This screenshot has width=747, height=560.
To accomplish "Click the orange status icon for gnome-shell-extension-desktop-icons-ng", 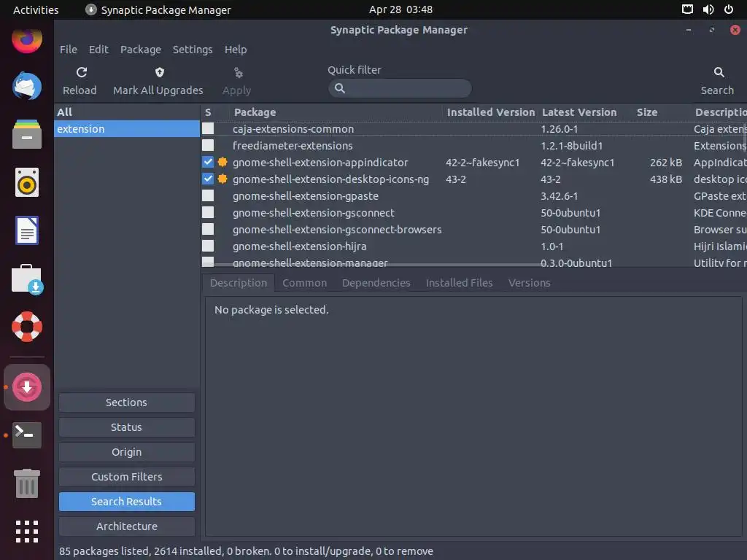I will coord(222,179).
